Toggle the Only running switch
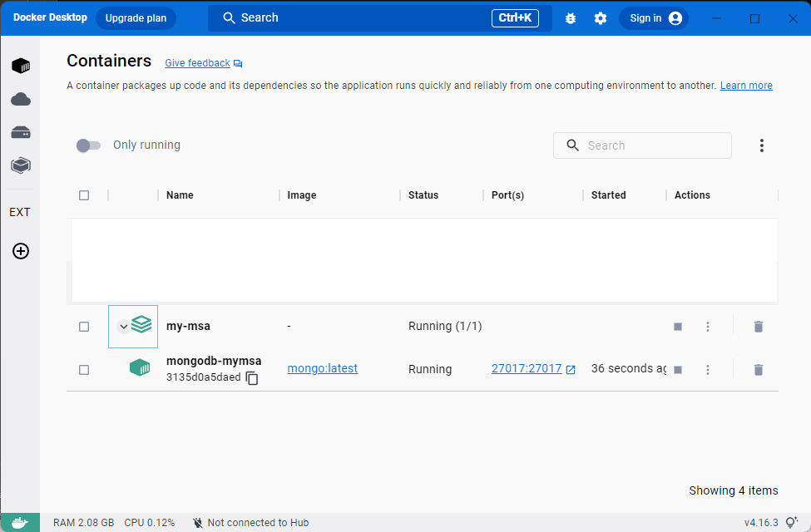Image resolution: width=811 pixels, height=532 pixels. point(88,145)
